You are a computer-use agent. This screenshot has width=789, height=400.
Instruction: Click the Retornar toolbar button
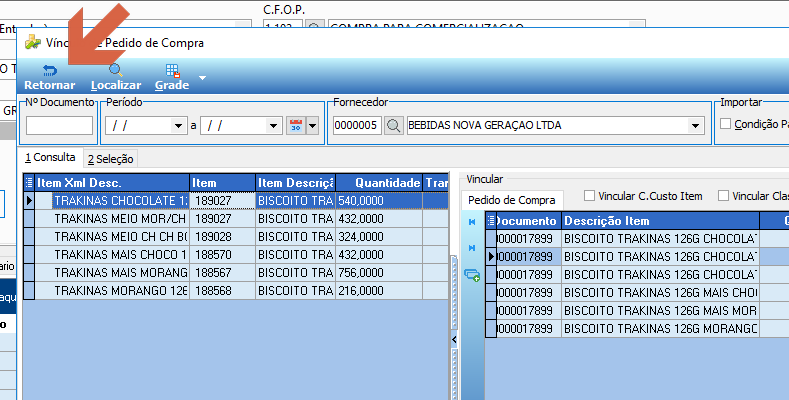tap(49, 77)
